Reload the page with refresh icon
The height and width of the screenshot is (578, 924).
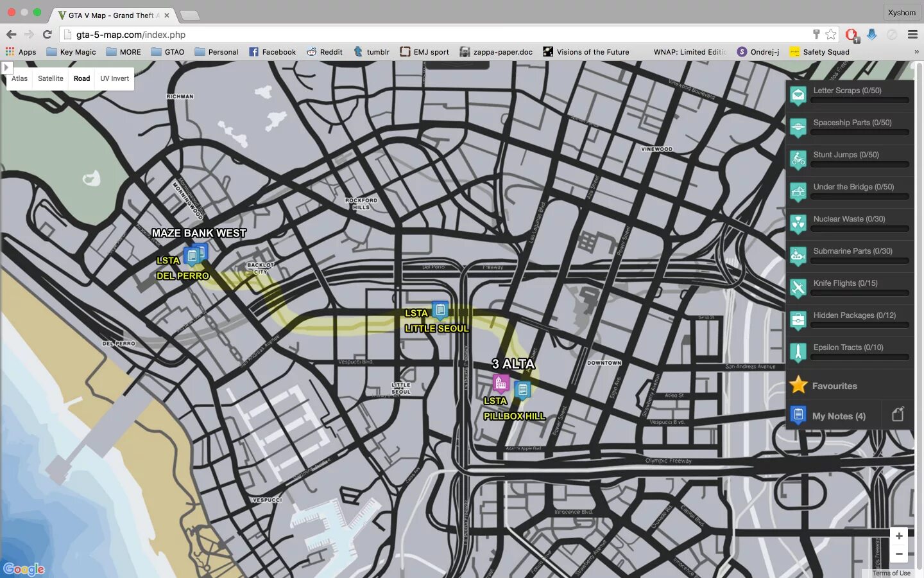pyautogui.click(x=47, y=35)
